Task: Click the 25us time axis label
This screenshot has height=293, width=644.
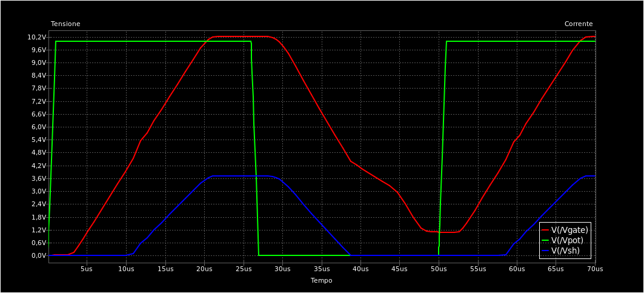Action: (x=243, y=269)
